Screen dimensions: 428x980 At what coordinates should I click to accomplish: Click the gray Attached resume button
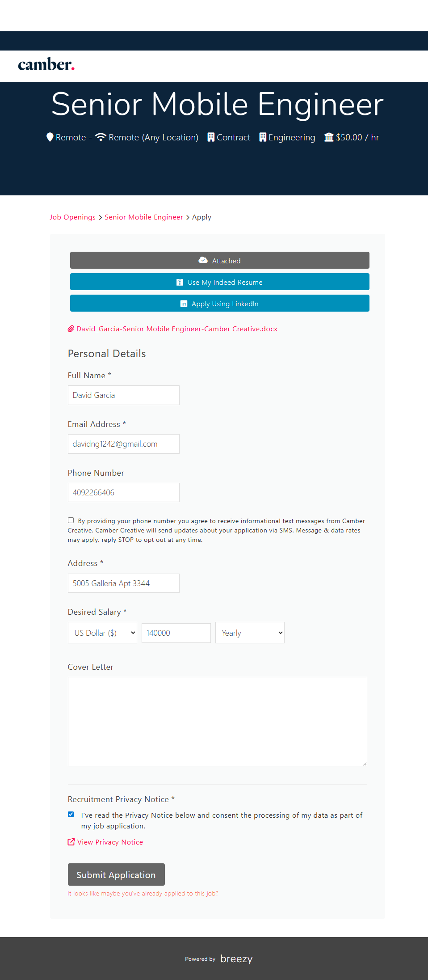click(219, 260)
